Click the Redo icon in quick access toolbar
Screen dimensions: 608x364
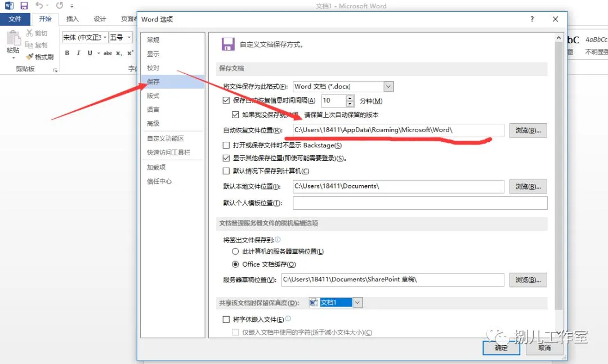[x=59, y=6]
